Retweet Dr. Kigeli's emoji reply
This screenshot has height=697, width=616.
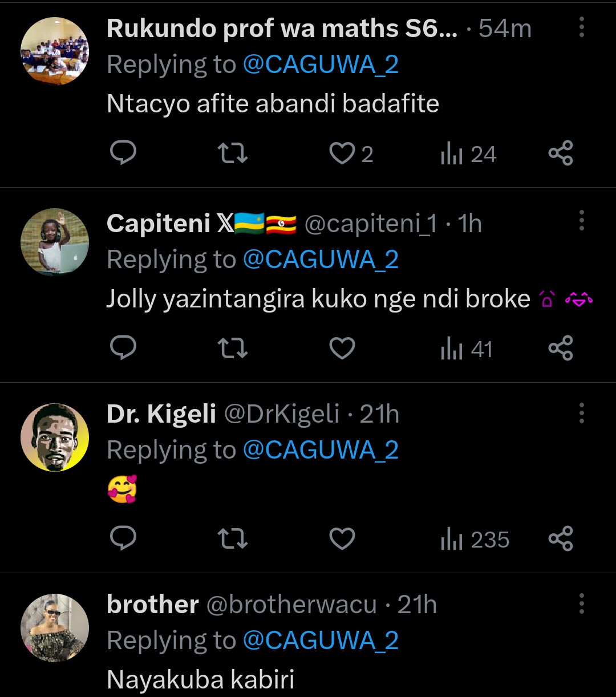click(233, 539)
